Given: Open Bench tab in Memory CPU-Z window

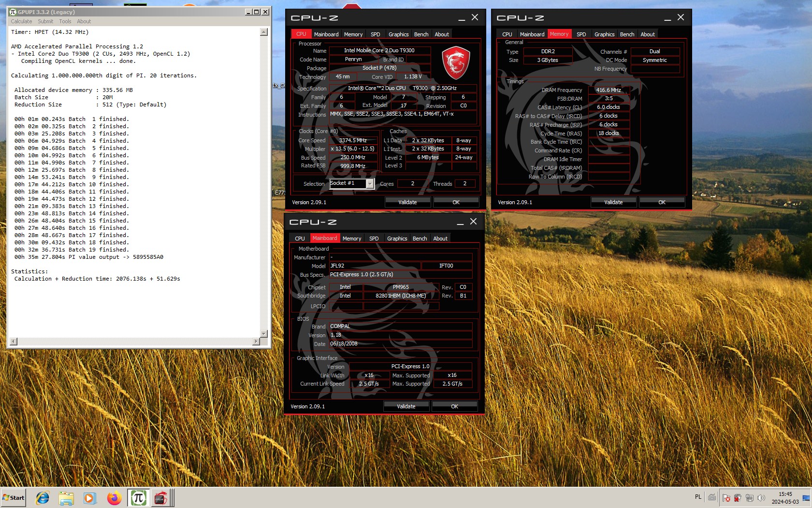Looking at the screenshot, I should point(627,34).
